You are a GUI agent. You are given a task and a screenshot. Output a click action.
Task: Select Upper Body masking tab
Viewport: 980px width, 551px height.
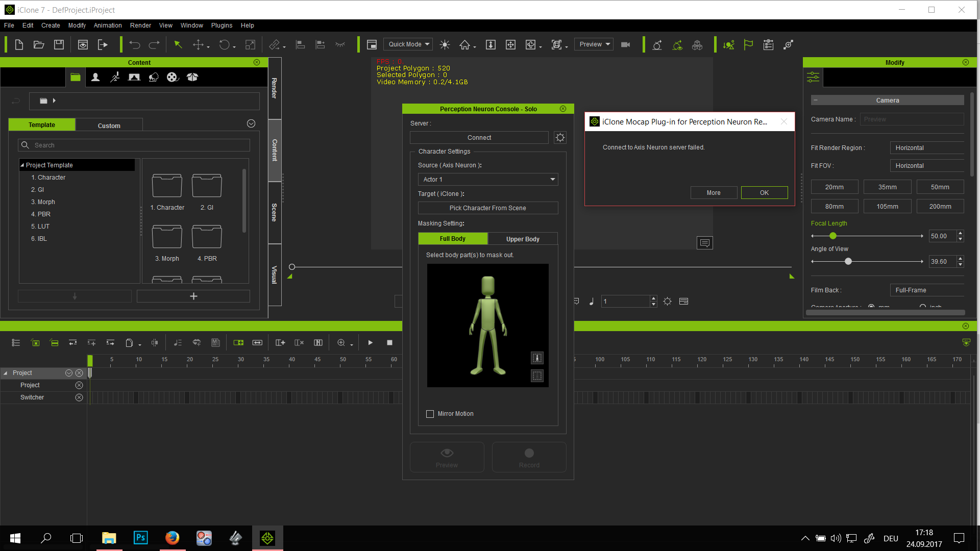(523, 238)
